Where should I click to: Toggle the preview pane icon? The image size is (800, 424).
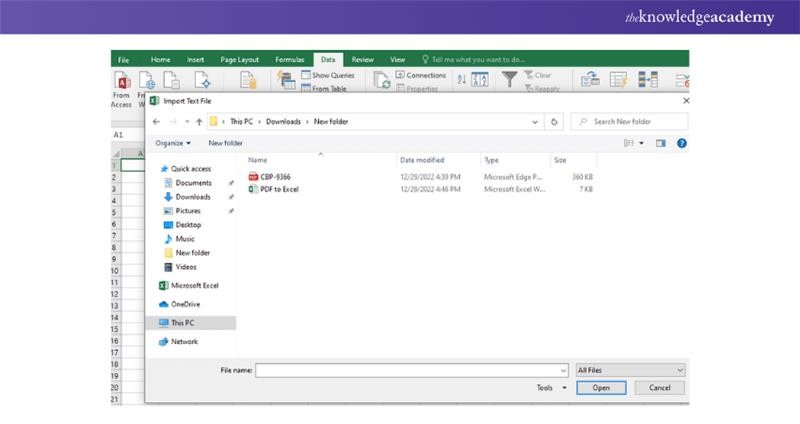[x=661, y=143]
